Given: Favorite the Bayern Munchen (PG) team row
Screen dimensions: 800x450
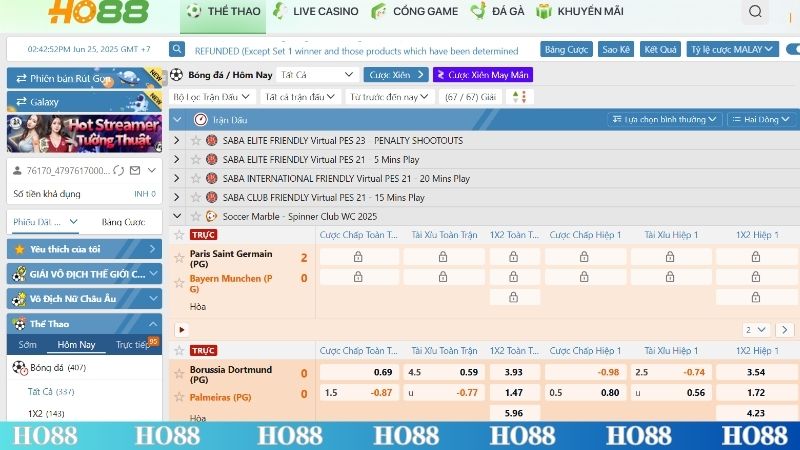Looking at the screenshot, I should (179, 283).
